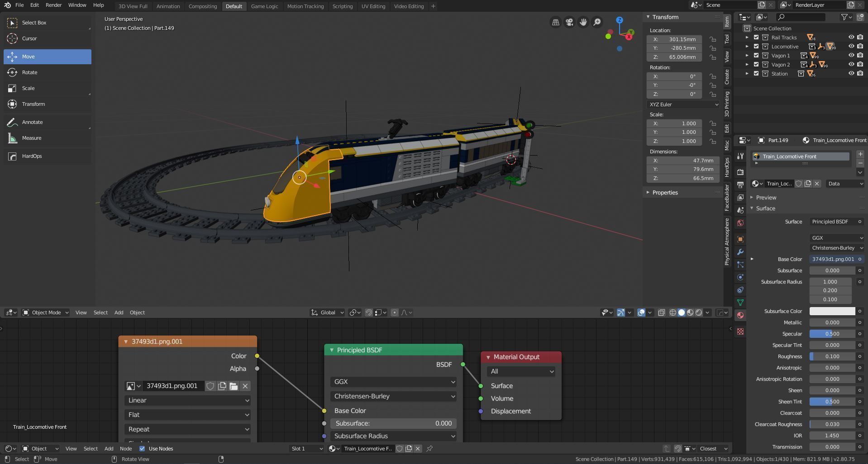
Task: Expand the Locomotive collection tree
Action: point(747,47)
